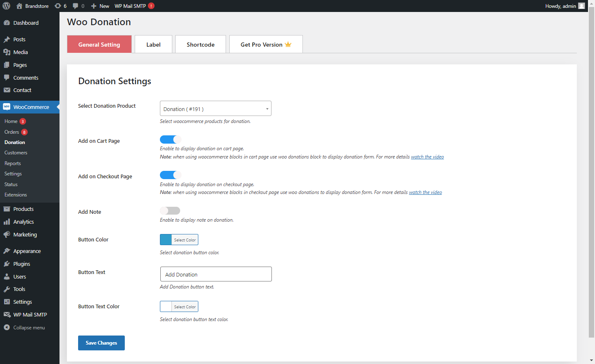Viewport: 595px width, 364px height.
Task: Open Reports submenu item
Action: tap(12, 163)
